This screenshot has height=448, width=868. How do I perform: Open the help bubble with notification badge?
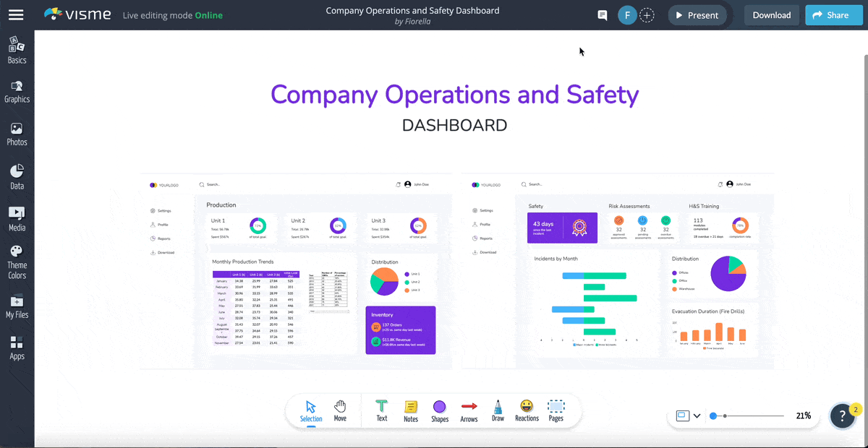tap(843, 415)
